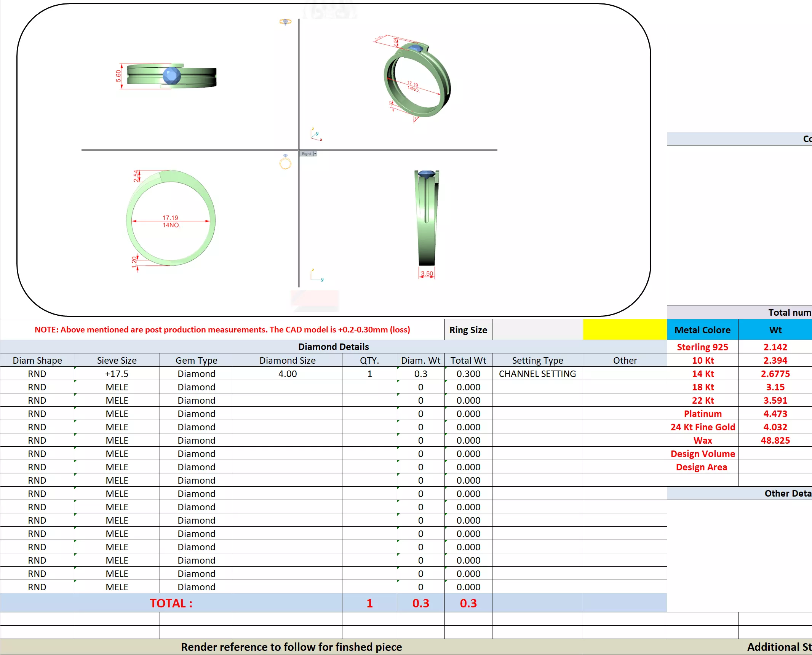
Task: Click the +17.5 sieve size cell
Action: point(117,374)
